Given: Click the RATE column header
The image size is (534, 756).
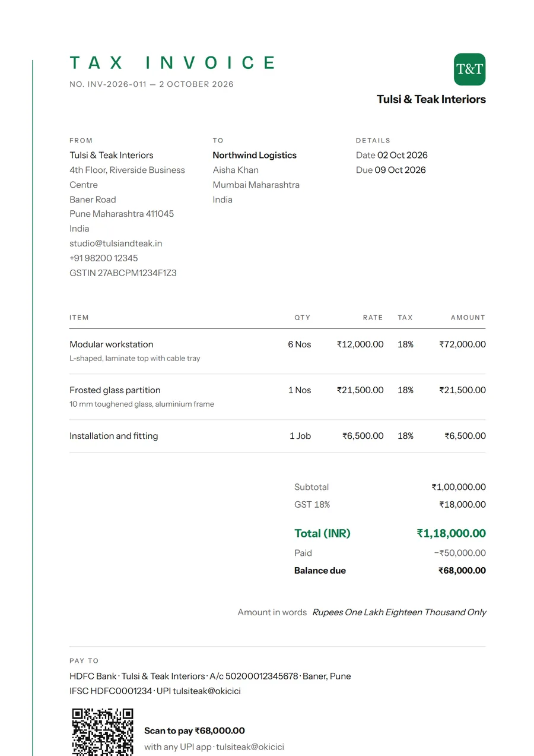Looking at the screenshot, I should tap(373, 318).
